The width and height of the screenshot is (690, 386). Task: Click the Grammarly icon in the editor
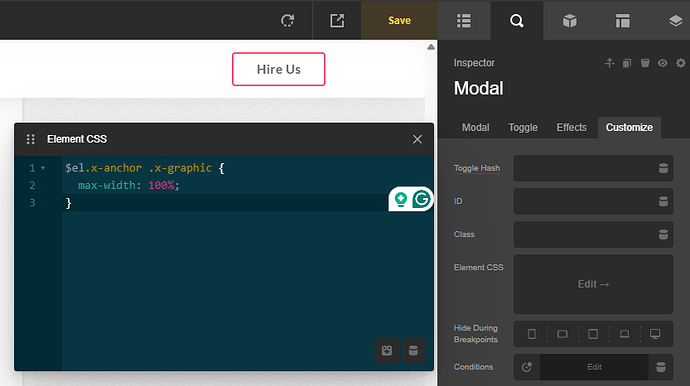[421, 199]
